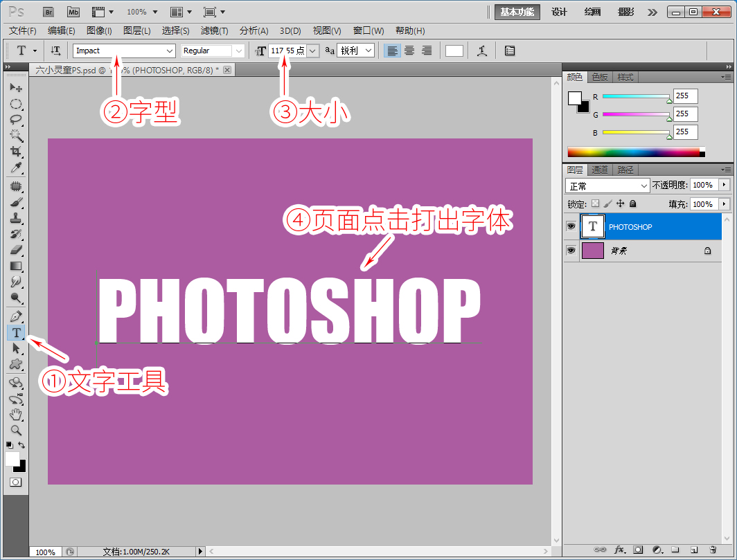Toggle lock image pixels
737x560 pixels.
pos(607,204)
